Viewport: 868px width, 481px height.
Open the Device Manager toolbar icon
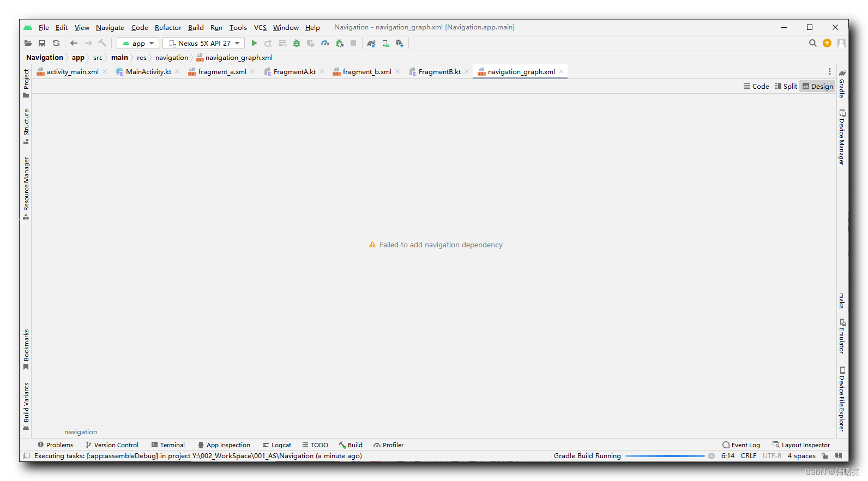[385, 43]
